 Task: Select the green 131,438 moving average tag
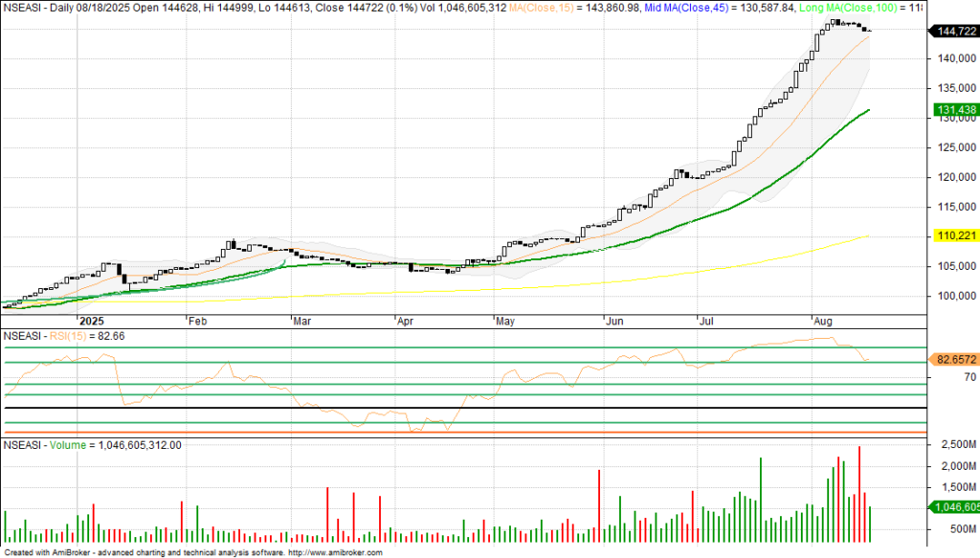coord(951,110)
